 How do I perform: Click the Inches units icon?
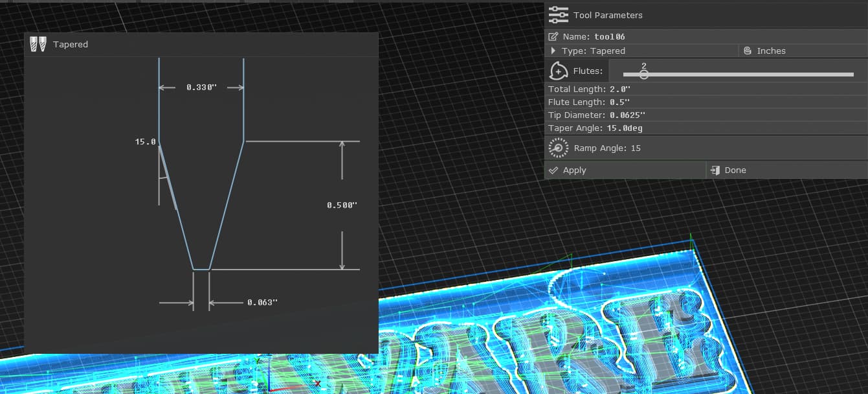click(x=748, y=51)
